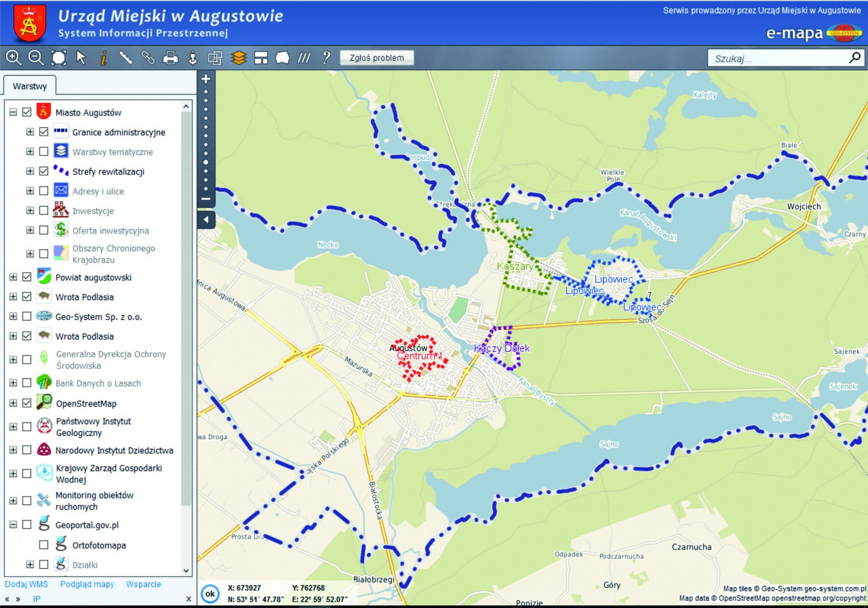Uncheck Miasto Augustów layer checkbox
The image size is (868, 608).
(26, 112)
